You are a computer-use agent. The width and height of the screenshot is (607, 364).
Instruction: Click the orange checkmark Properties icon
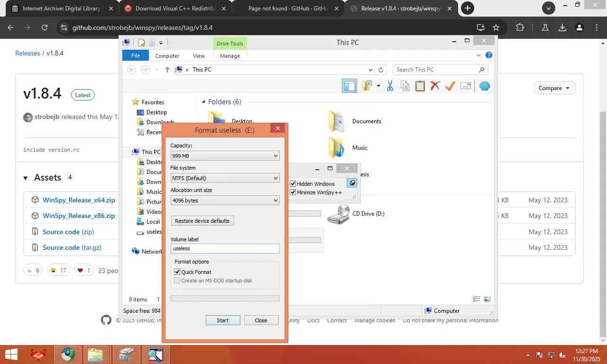click(450, 86)
